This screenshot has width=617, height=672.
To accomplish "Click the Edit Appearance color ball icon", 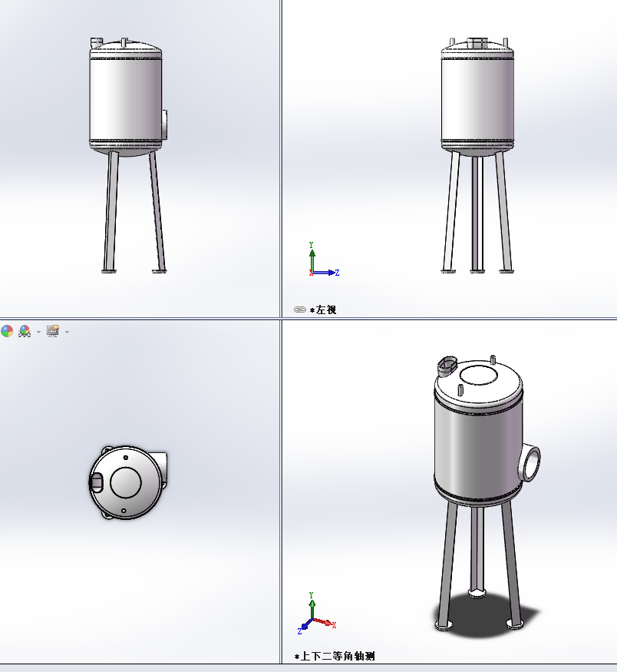I will pyautogui.click(x=7, y=331).
